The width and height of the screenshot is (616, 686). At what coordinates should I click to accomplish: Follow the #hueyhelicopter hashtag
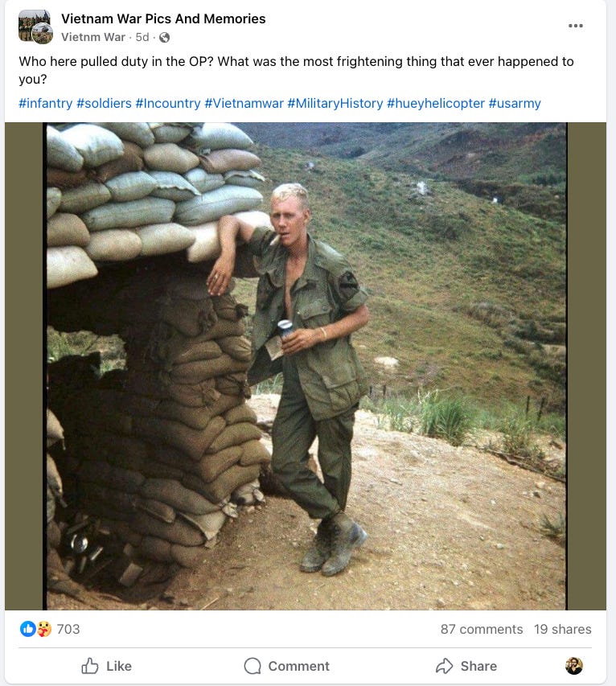coord(436,103)
